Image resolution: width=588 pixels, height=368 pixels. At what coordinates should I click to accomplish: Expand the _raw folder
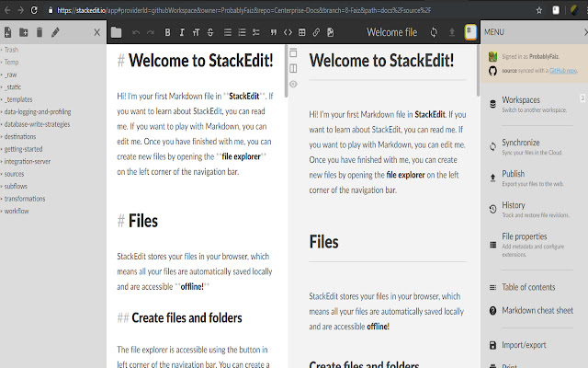[10, 75]
